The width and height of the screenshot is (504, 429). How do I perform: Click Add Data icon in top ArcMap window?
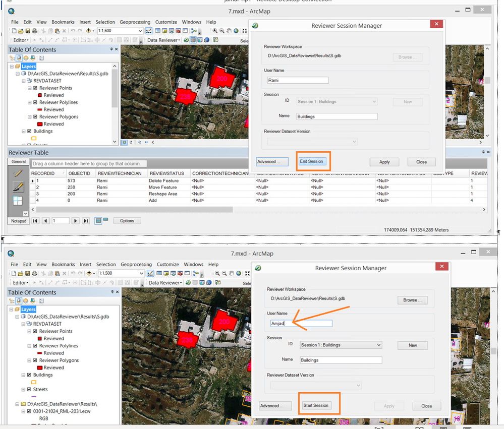88,31
